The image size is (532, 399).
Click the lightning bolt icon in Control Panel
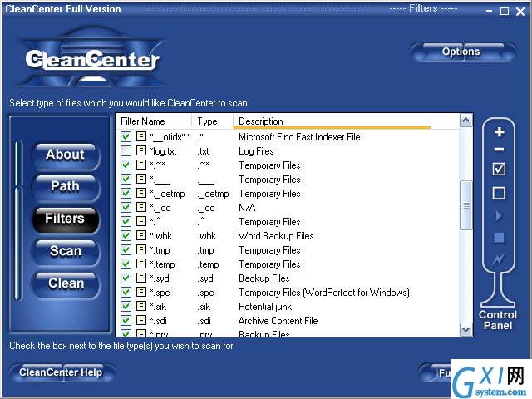click(x=499, y=259)
